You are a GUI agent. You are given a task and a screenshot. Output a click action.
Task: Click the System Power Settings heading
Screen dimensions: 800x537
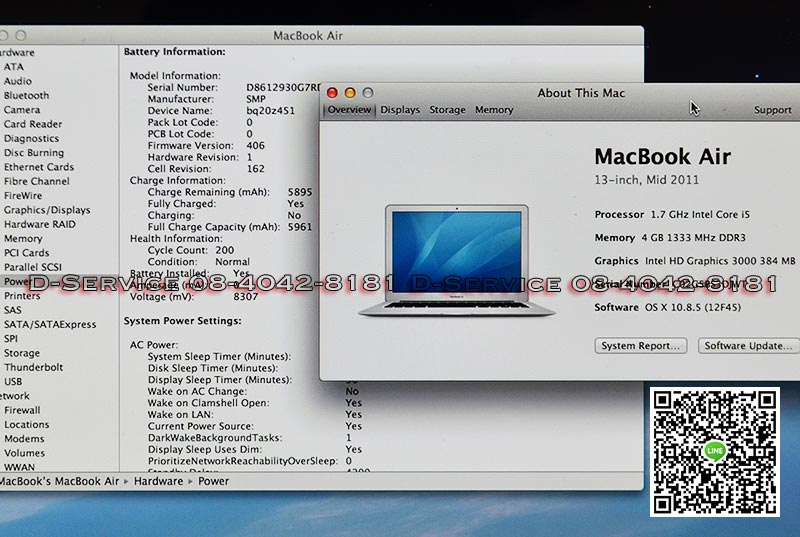click(183, 321)
